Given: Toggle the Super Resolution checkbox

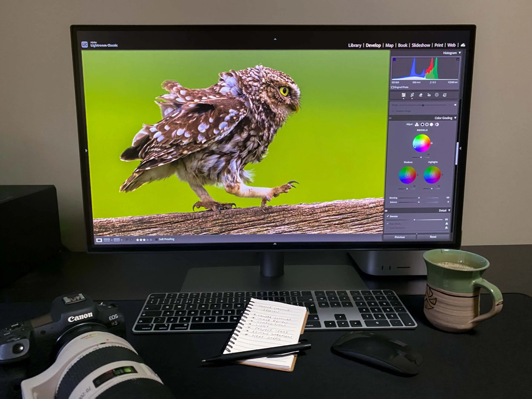Looking at the screenshot, I should pos(387,228).
